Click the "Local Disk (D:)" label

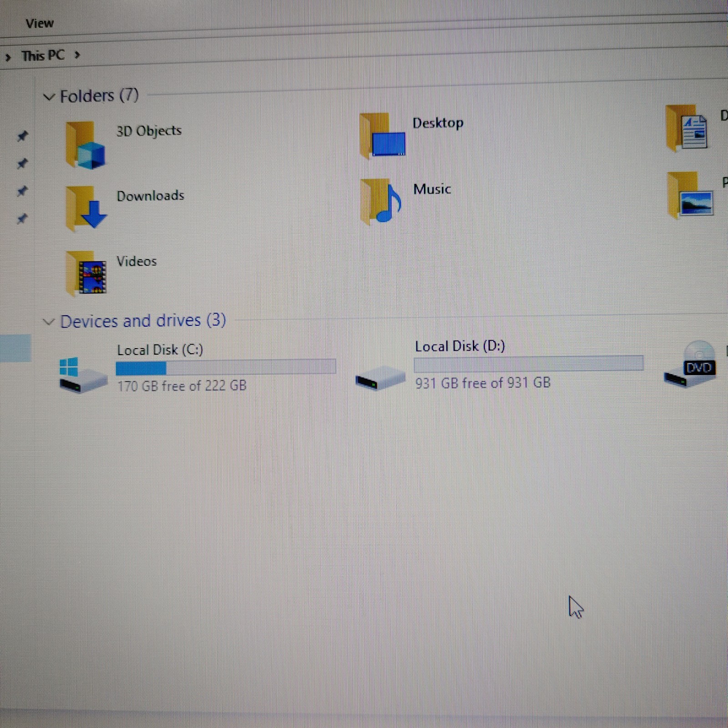coord(460,346)
